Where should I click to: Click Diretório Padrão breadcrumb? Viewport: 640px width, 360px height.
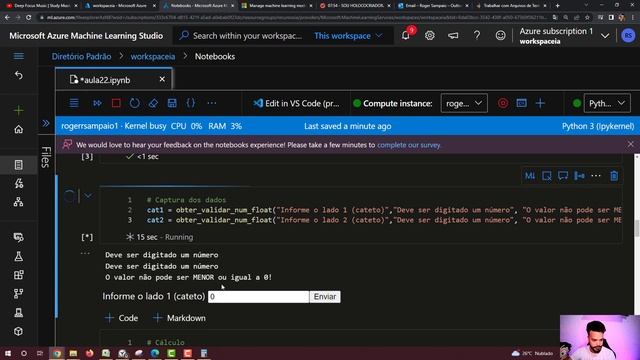81,56
